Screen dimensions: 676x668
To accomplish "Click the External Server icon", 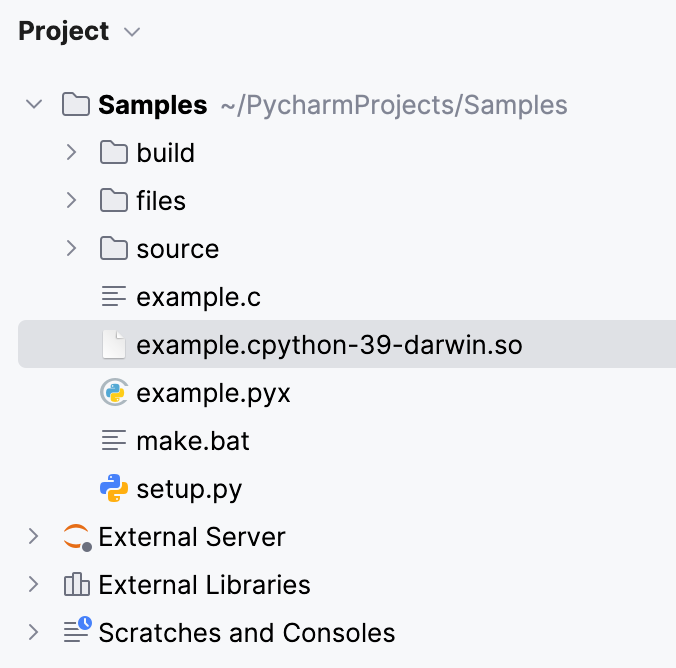I will [76, 537].
